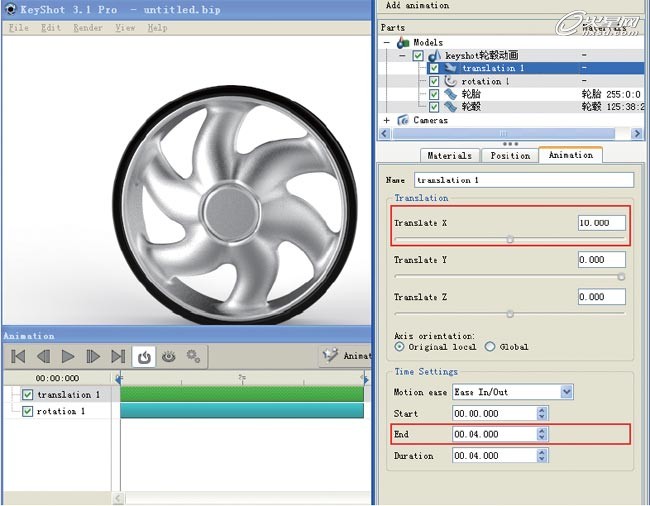Select the teal rotation 1 timeline bar
This screenshot has height=506, width=650.
coord(242,411)
